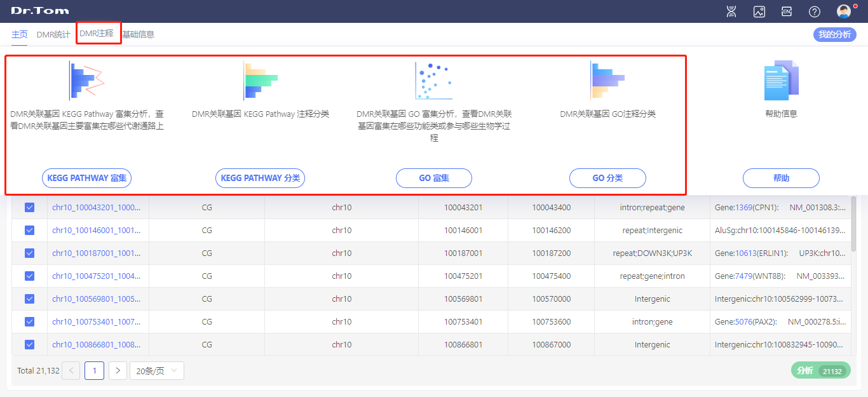Open the image gallery icon in header
Screen dimensions: 868x397
click(x=759, y=11)
